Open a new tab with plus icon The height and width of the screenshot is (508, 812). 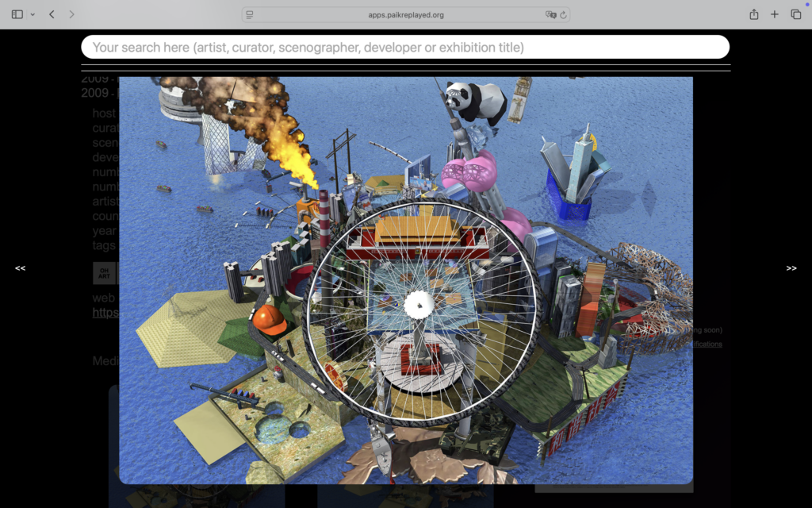(x=775, y=14)
